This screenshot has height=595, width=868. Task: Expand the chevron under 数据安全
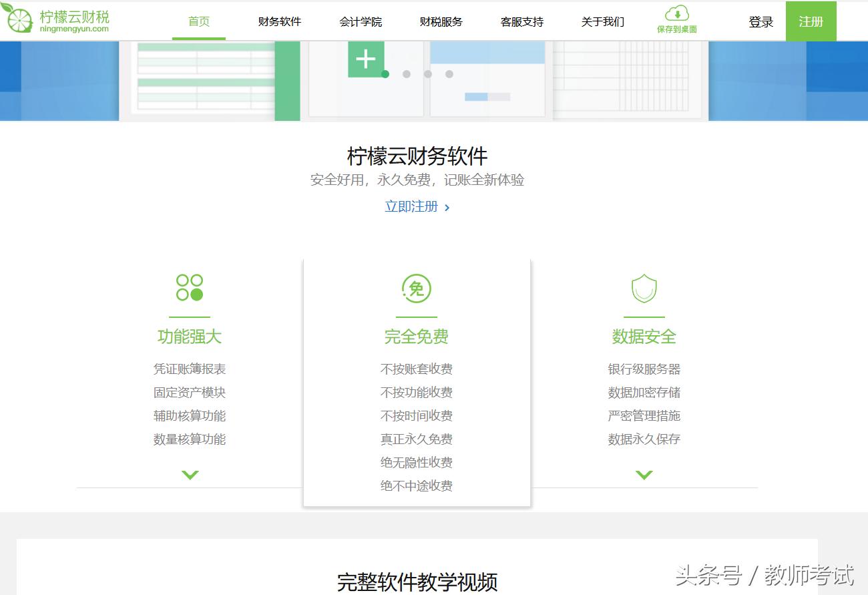coord(644,475)
